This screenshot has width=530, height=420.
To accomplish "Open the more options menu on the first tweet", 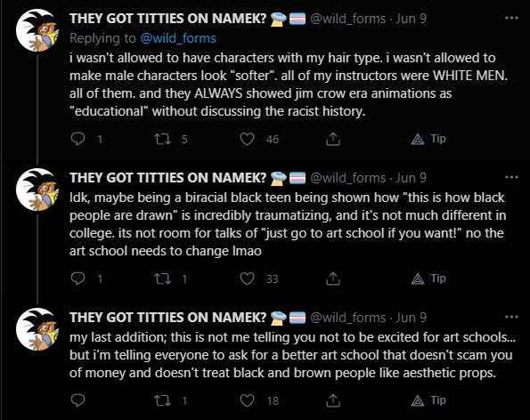I will click(511, 18).
